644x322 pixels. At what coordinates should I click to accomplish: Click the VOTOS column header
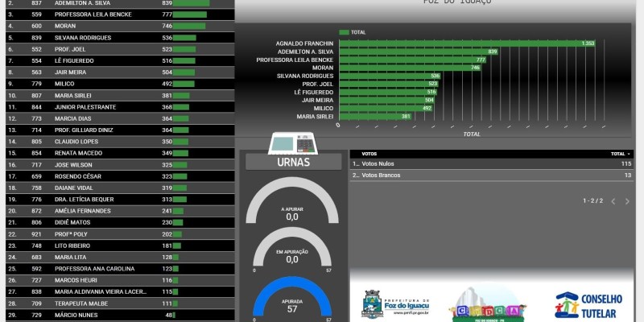pyautogui.click(x=369, y=154)
